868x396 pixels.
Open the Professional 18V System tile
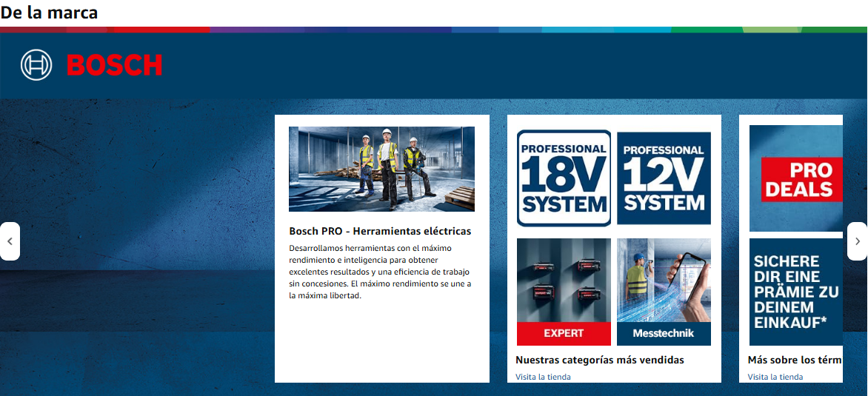click(x=564, y=178)
